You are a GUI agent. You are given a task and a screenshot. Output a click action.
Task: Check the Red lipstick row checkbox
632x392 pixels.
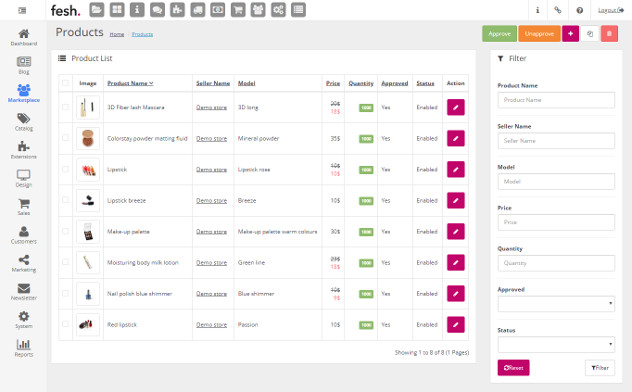(x=65, y=324)
